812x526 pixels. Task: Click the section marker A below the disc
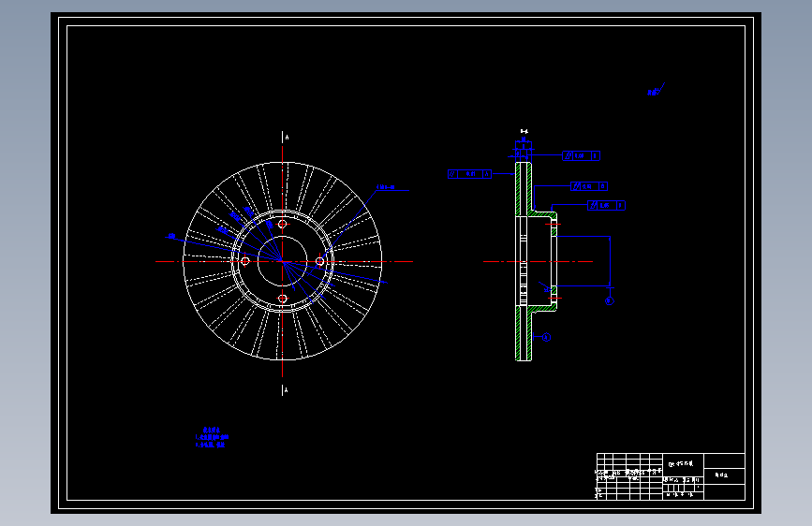pyautogui.click(x=285, y=390)
